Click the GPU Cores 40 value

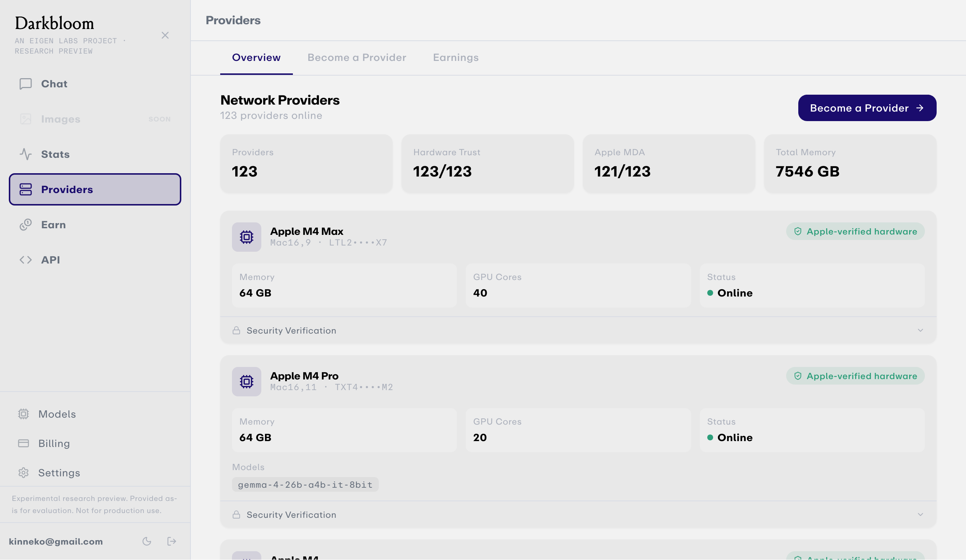tap(480, 293)
